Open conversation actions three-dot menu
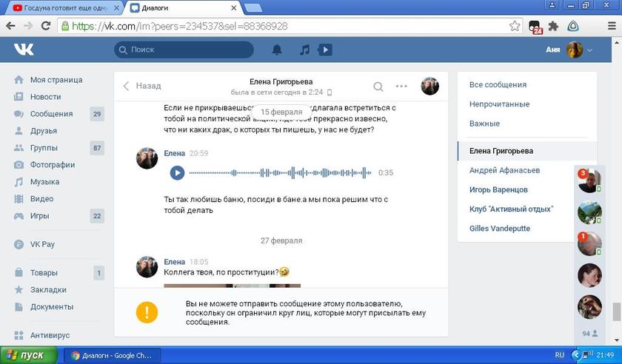 click(401, 86)
